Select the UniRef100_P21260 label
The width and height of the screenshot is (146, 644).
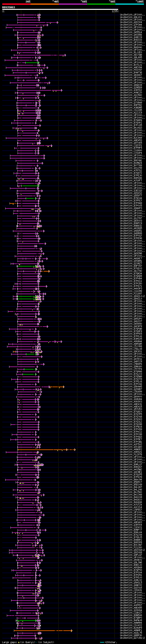(131, 548)
